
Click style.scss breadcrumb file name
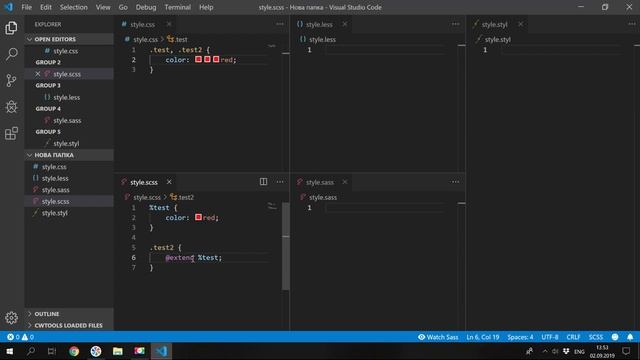pyautogui.click(x=147, y=197)
